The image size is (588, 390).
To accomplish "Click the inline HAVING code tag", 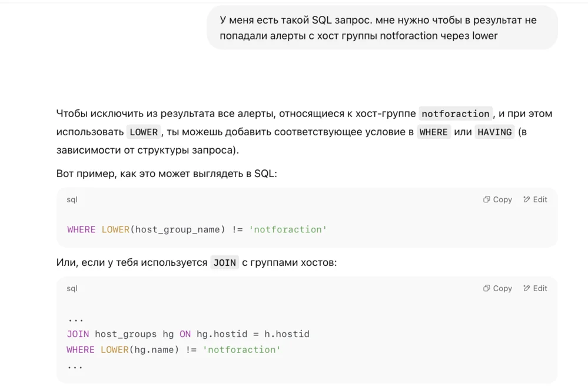I will [x=494, y=132].
